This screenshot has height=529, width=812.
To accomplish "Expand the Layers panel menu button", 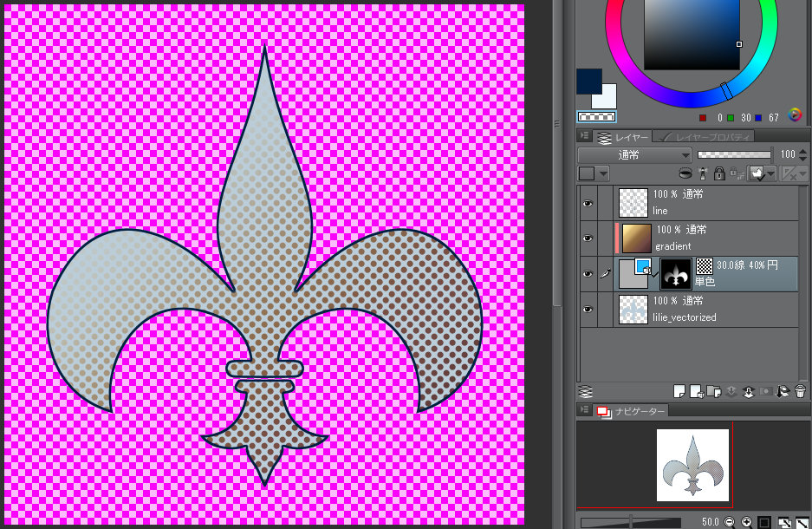I will click(x=585, y=136).
